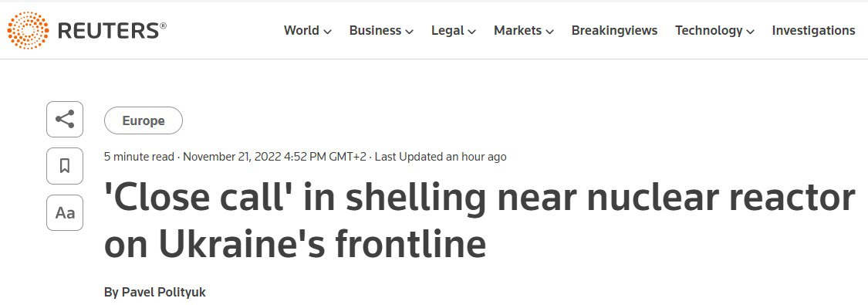Select the Markets navigation item

click(x=518, y=31)
